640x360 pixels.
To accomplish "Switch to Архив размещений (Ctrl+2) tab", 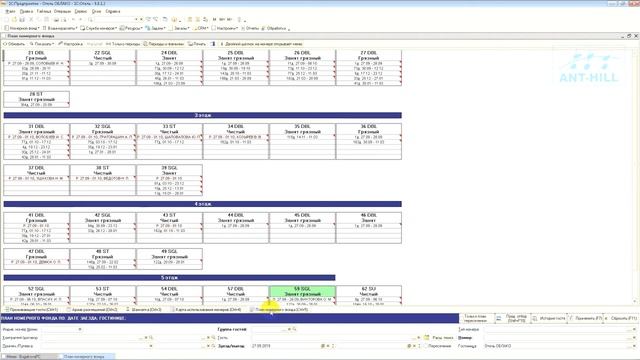I will click(x=92, y=310).
